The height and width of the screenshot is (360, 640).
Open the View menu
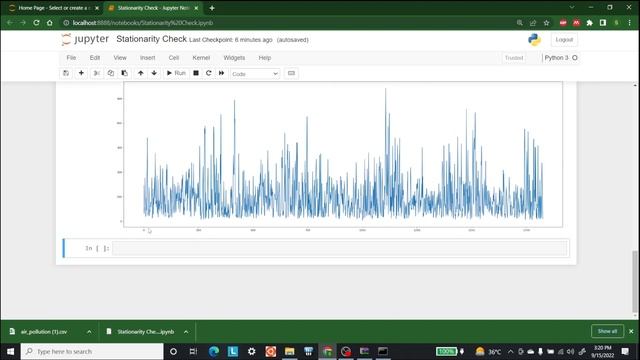coord(120,58)
